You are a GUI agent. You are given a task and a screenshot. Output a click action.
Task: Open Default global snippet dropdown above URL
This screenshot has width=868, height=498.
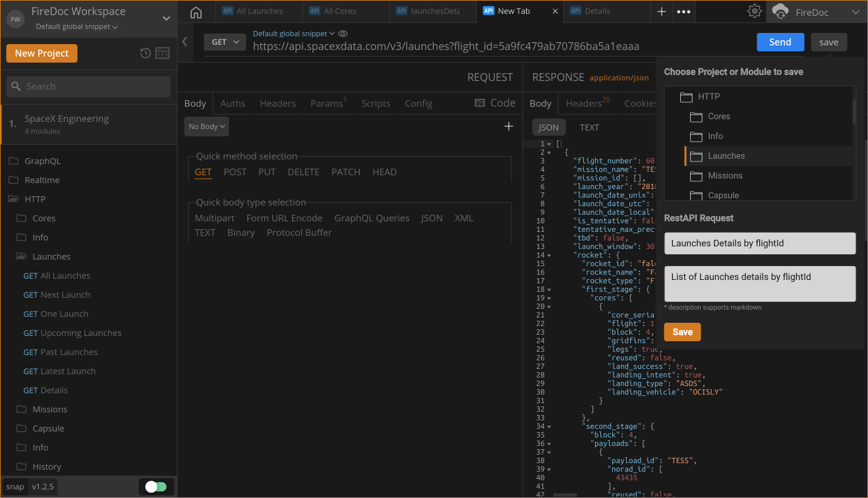pyautogui.click(x=294, y=34)
